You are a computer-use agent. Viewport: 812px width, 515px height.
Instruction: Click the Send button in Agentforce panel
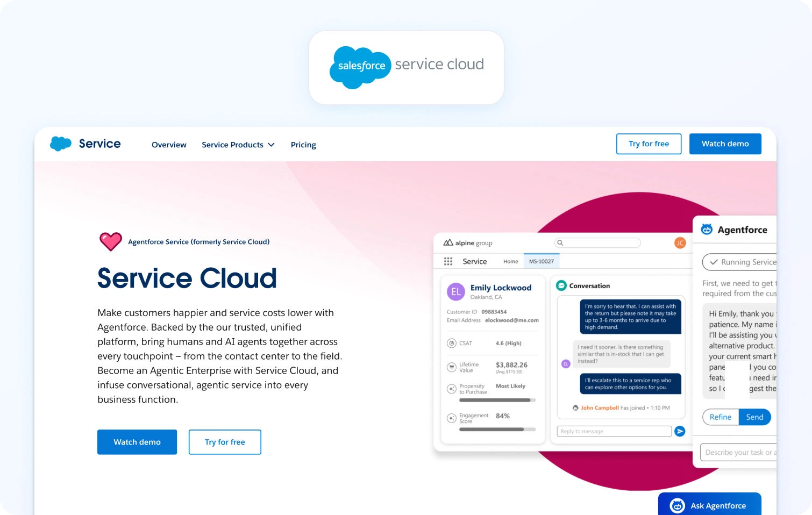click(754, 417)
